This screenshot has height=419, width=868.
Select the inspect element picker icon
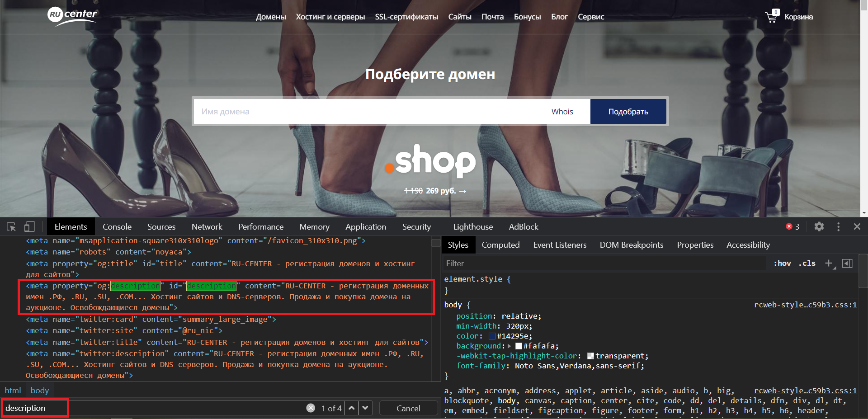click(11, 226)
